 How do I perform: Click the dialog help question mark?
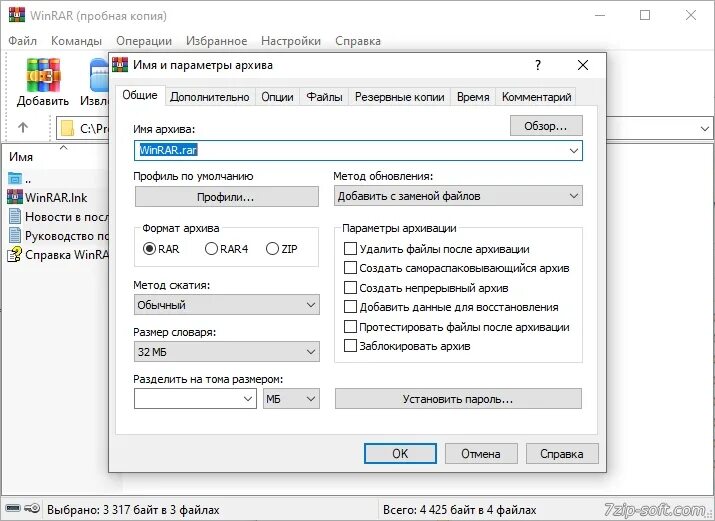pos(538,65)
